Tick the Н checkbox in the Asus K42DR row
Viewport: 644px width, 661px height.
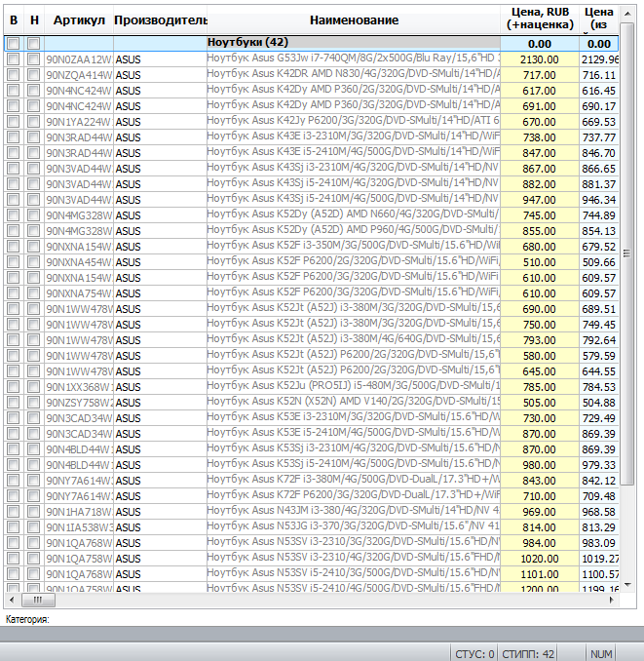click(34, 75)
